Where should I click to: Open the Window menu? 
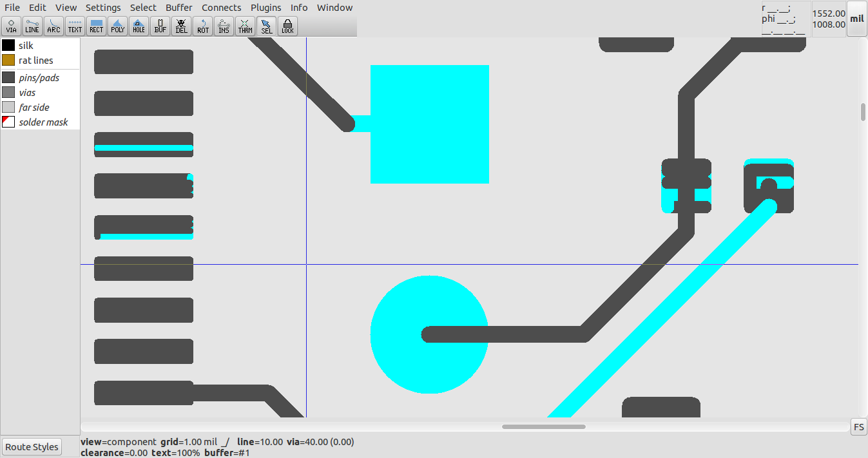click(x=334, y=7)
